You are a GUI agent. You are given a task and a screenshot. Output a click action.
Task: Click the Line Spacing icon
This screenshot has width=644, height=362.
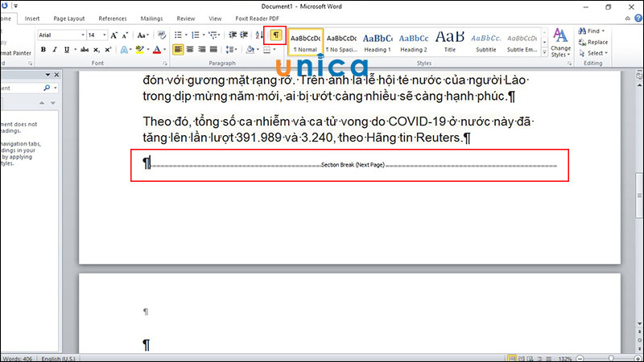click(x=229, y=50)
